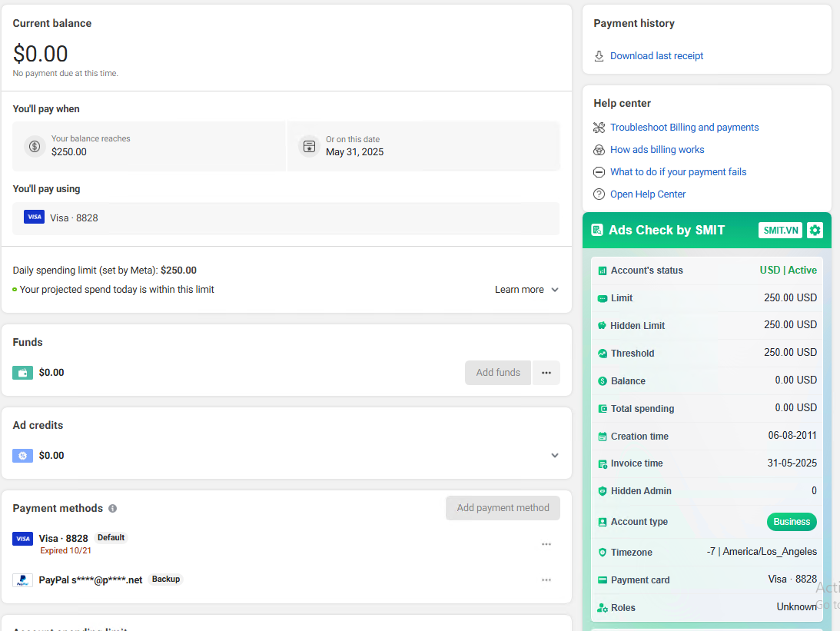The width and height of the screenshot is (840, 631).
Task: Click the Open Help Center question icon
Action: coord(599,194)
